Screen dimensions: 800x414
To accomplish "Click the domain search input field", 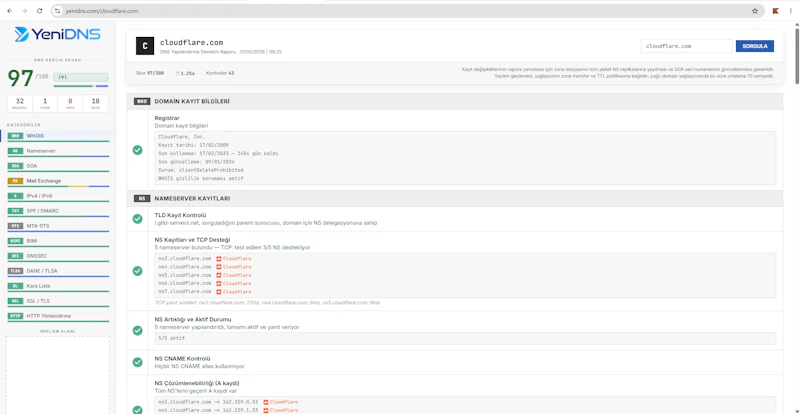I will tap(686, 46).
